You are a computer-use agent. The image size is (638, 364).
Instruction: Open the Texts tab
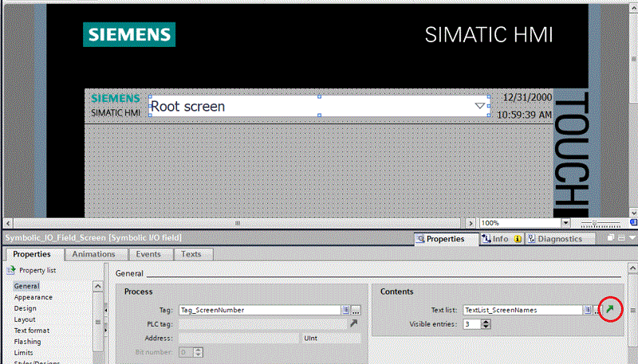tap(191, 254)
